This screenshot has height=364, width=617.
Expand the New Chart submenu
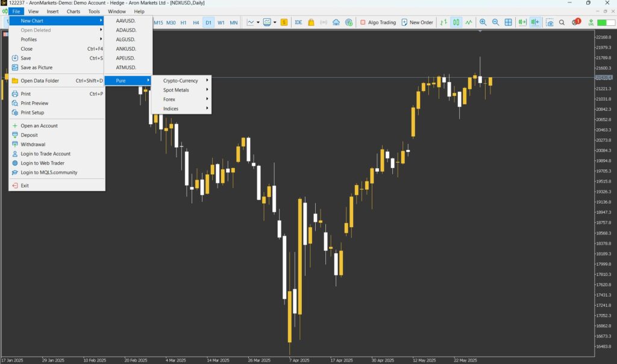[x=57, y=20]
